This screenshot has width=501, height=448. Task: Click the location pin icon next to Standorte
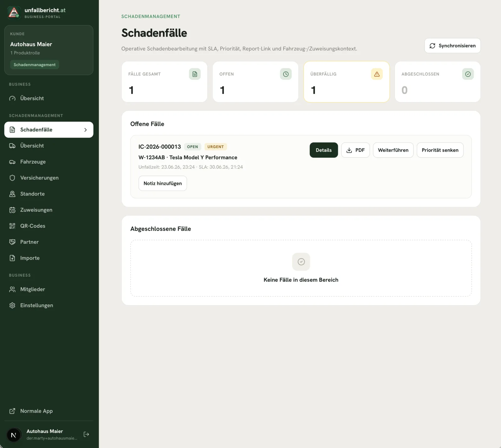click(12, 194)
